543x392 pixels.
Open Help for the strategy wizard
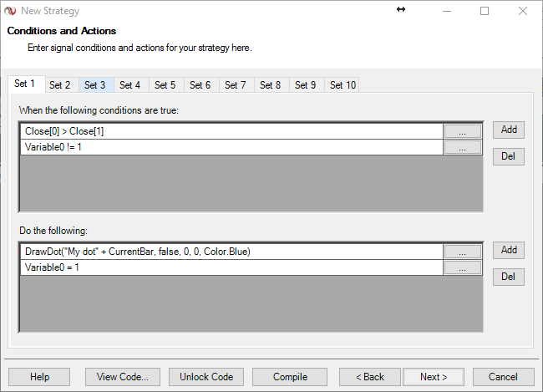point(39,377)
